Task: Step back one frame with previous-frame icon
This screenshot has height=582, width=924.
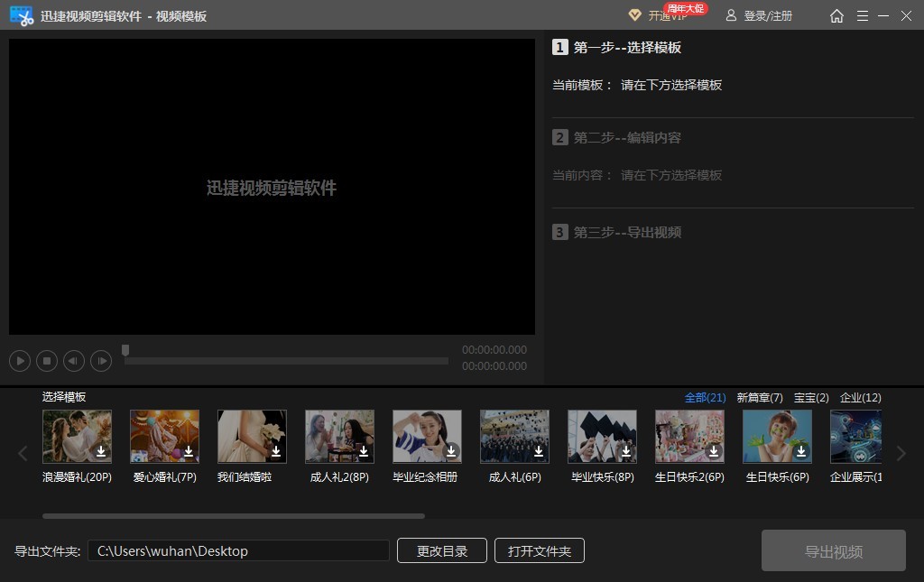Action: click(74, 360)
